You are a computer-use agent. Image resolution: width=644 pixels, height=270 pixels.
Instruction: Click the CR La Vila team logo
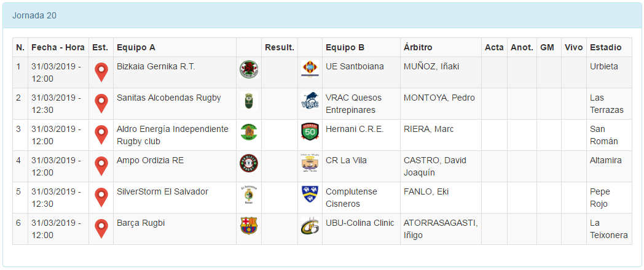310,163
